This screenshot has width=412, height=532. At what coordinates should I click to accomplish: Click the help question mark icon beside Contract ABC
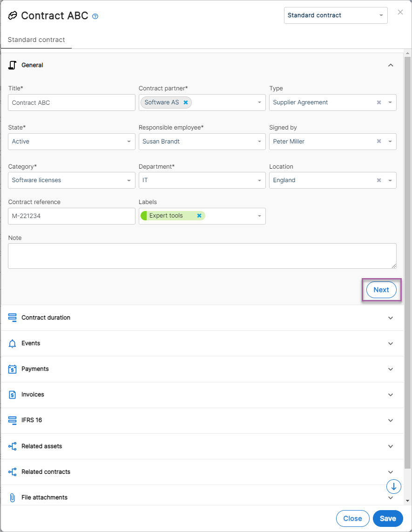click(x=95, y=16)
